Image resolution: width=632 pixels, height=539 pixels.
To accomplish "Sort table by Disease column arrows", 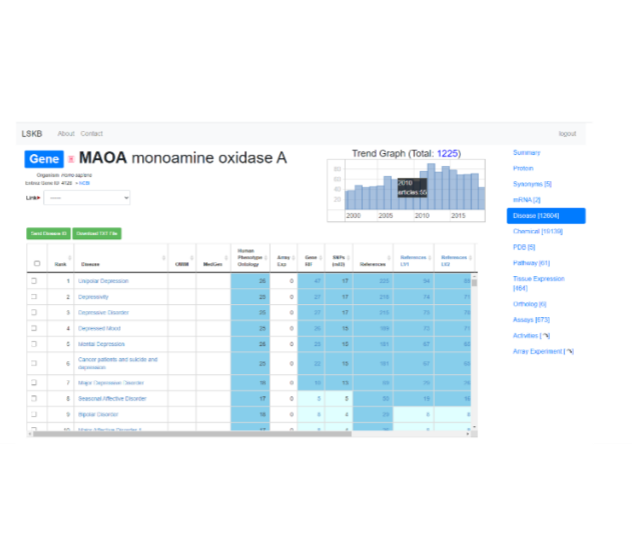I will [164, 258].
